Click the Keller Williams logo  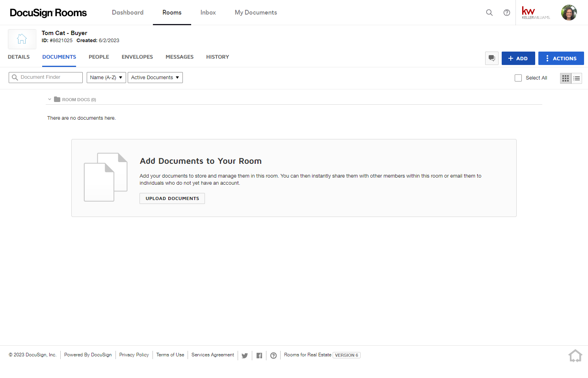click(x=536, y=13)
